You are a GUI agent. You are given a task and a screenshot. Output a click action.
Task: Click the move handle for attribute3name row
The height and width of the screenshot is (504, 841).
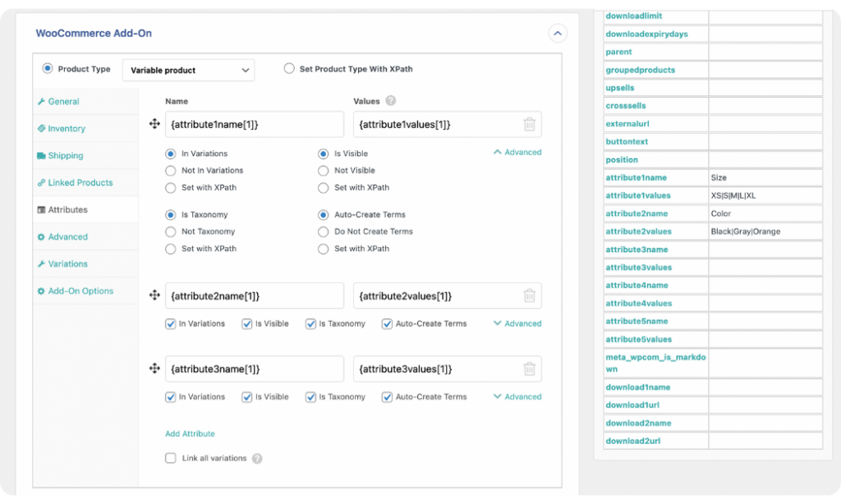154,369
